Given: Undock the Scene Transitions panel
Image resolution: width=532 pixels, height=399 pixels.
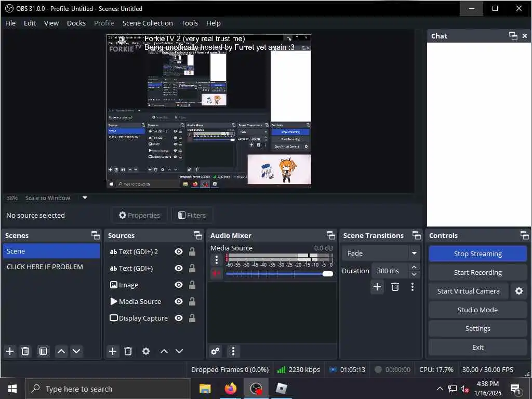Looking at the screenshot, I should click(416, 235).
